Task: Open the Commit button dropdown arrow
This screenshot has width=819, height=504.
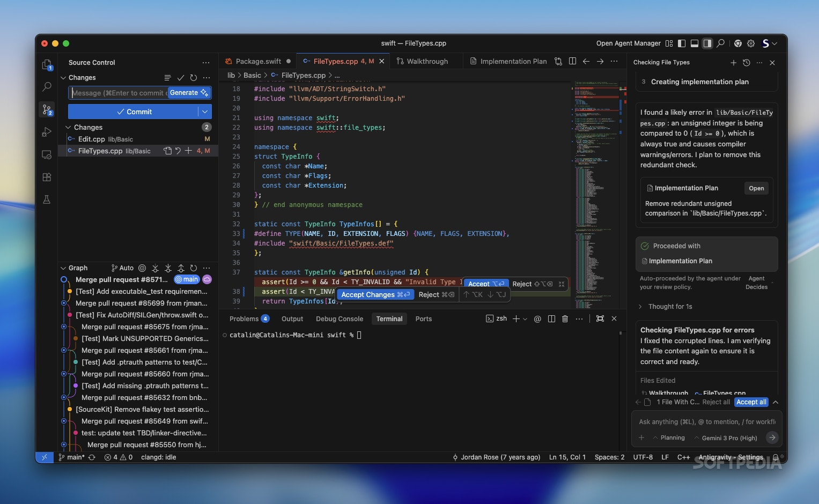Action: pos(205,112)
